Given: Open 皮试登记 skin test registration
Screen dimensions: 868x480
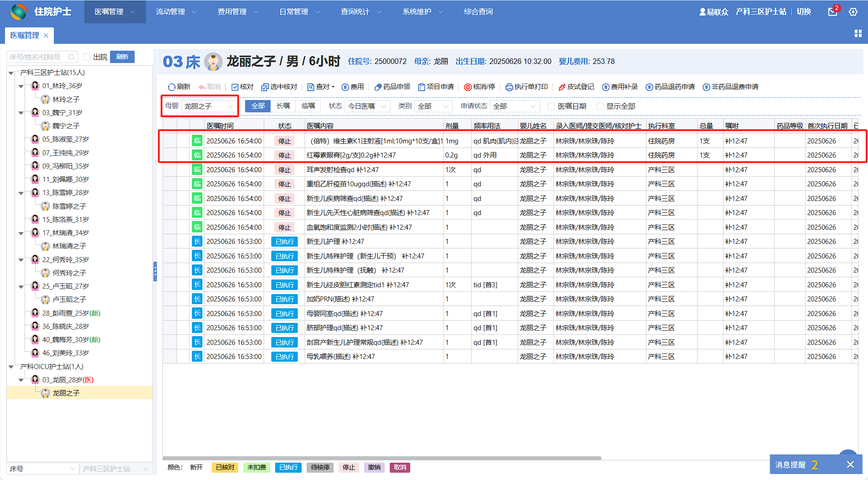Looking at the screenshot, I should 576,87.
